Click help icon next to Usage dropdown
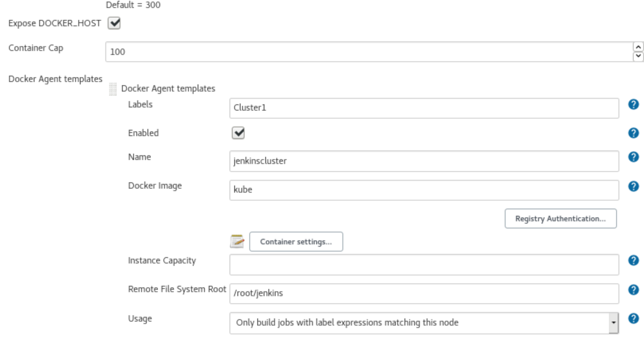 632,318
